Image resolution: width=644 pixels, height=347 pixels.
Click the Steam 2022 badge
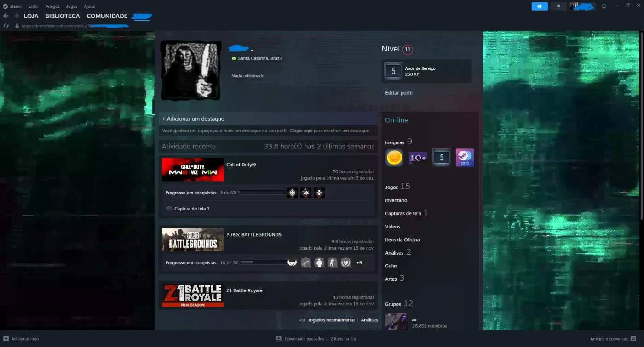tap(465, 158)
